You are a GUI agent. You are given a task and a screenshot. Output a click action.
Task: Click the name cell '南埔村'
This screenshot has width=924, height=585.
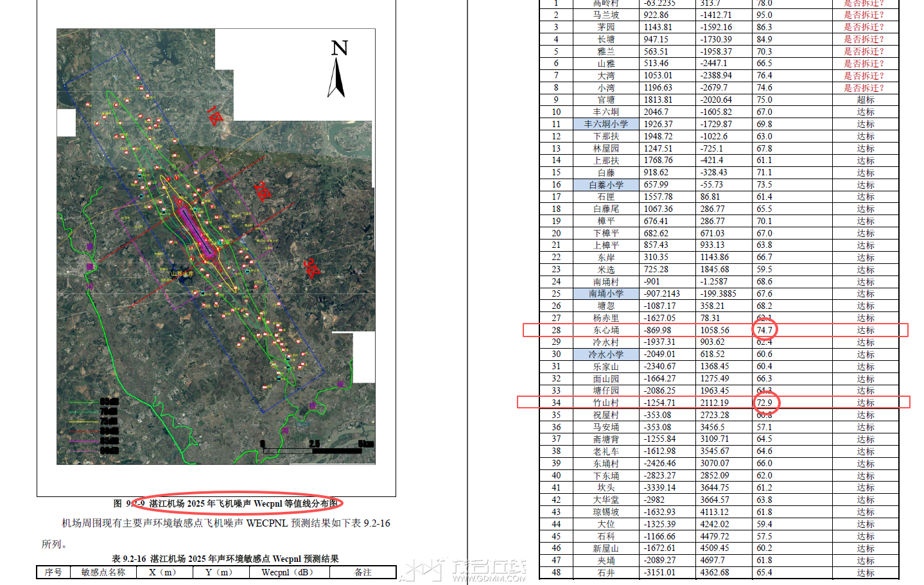pyautogui.click(x=606, y=282)
